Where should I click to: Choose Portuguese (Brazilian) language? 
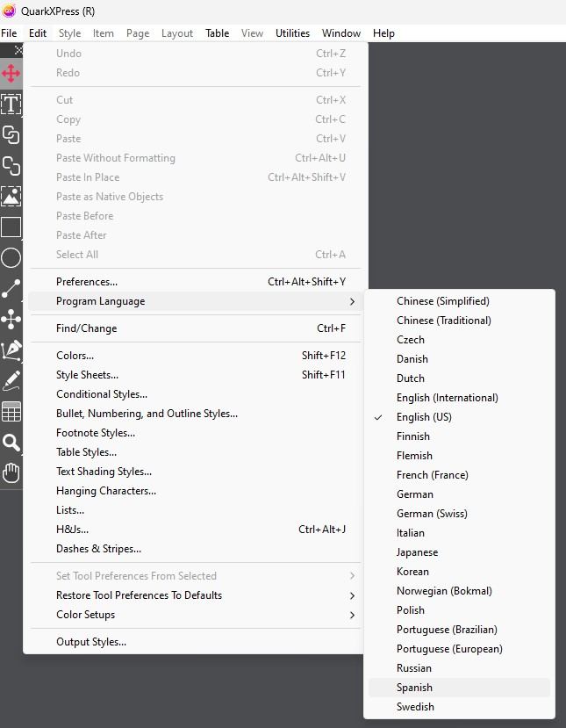(459, 630)
